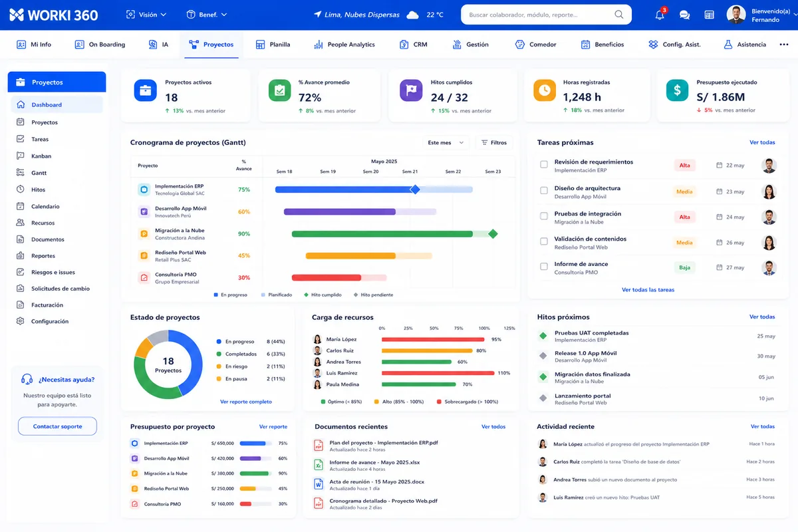Image resolution: width=798 pixels, height=532 pixels.
Task: Click the green milestone diamond on Migración bar
Action: pos(493,233)
